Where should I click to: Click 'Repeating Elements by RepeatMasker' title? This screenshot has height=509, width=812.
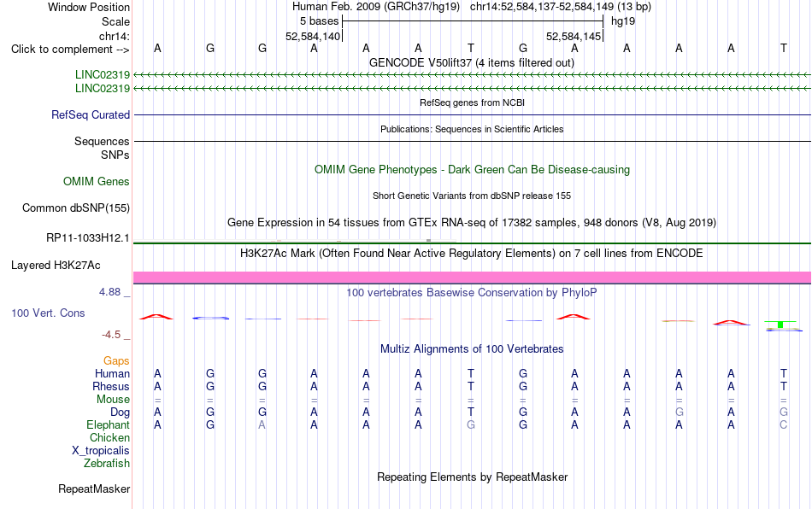pos(472,477)
